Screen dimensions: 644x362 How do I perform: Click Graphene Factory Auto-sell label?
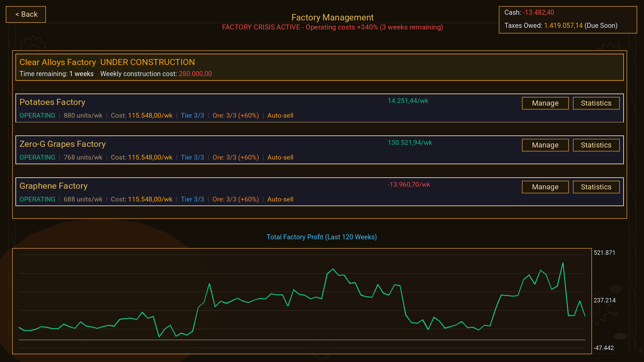click(x=280, y=199)
